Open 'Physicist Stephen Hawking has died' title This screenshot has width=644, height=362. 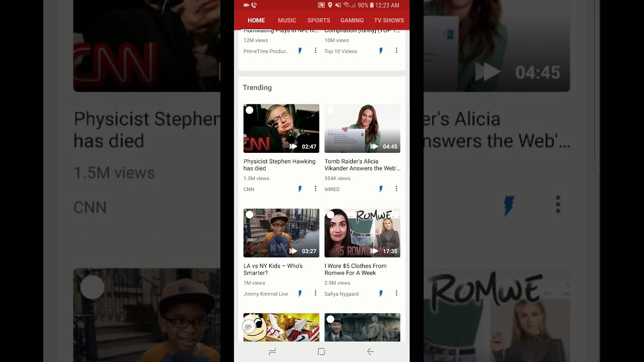[x=279, y=165]
